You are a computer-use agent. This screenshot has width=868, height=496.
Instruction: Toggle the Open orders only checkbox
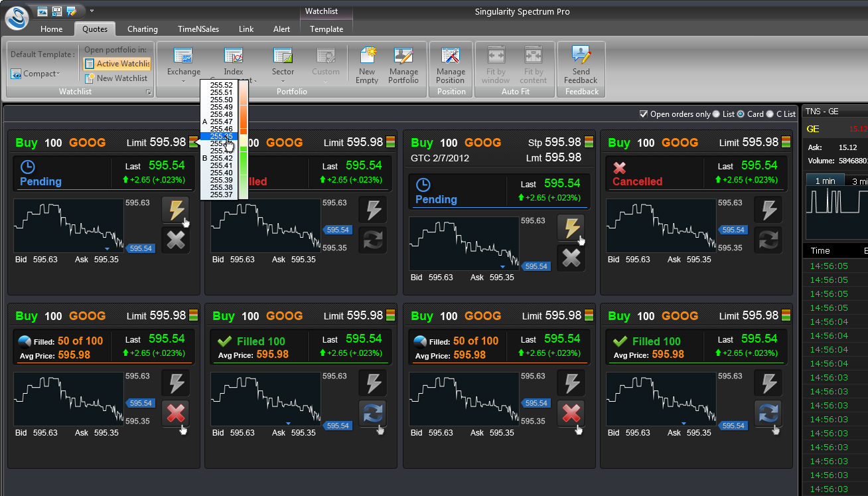(643, 114)
